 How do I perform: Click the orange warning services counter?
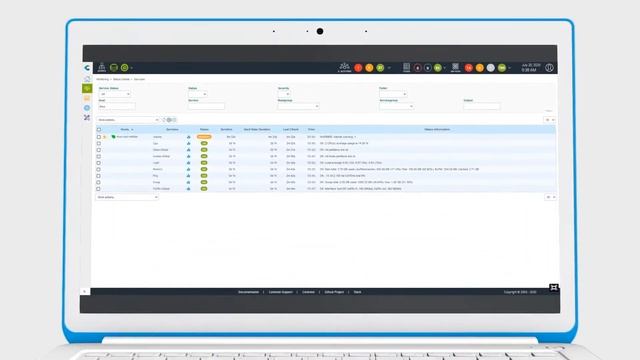pos(480,68)
